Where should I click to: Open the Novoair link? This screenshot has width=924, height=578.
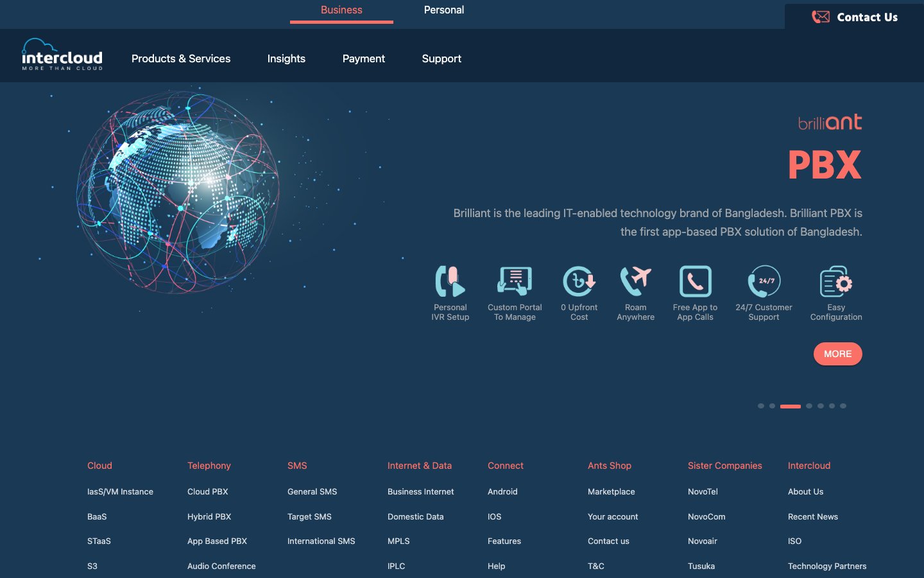tap(703, 541)
